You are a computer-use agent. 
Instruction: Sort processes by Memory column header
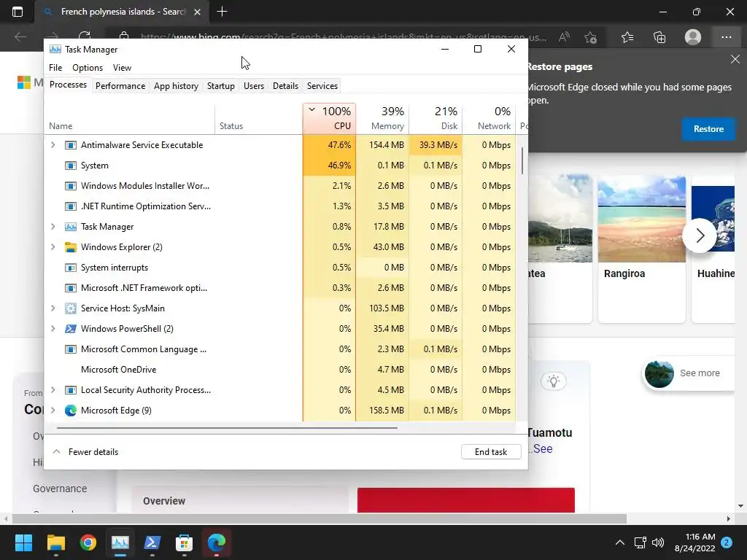point(382,119)
